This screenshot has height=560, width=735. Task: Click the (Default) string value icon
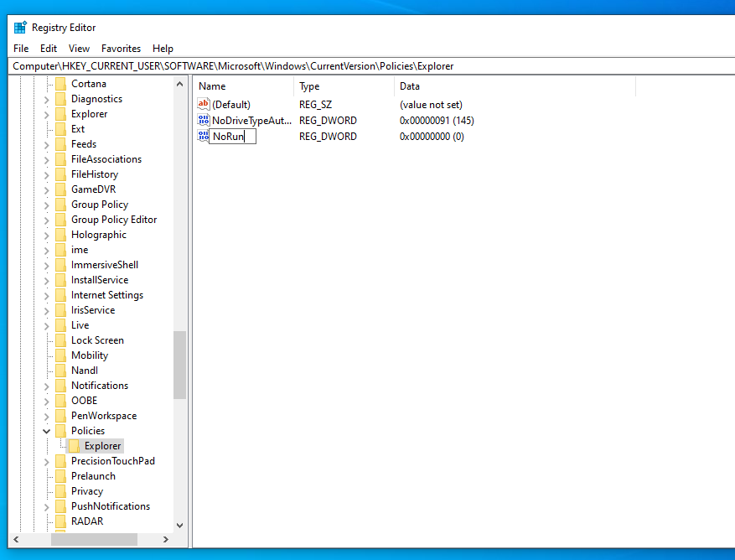[x=203, y=105]
